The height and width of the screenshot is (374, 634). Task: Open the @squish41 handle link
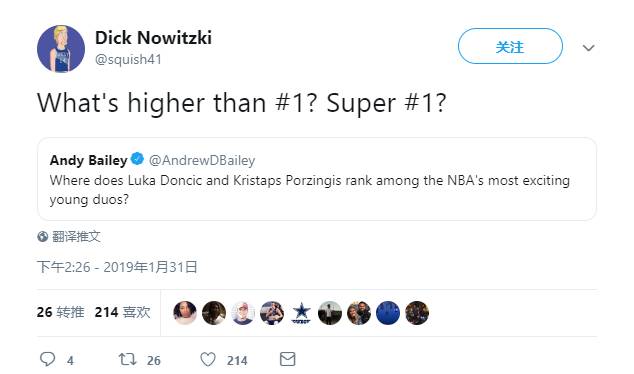coord(128,59)
